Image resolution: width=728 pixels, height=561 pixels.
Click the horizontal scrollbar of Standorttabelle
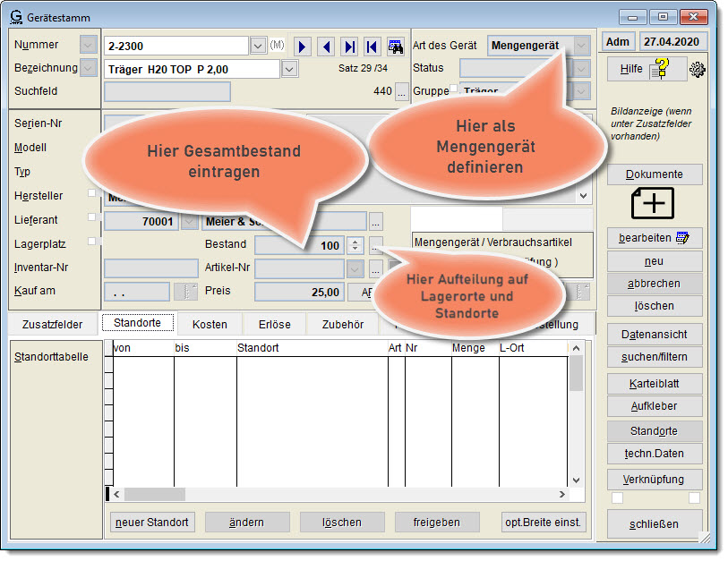(345, 494)
